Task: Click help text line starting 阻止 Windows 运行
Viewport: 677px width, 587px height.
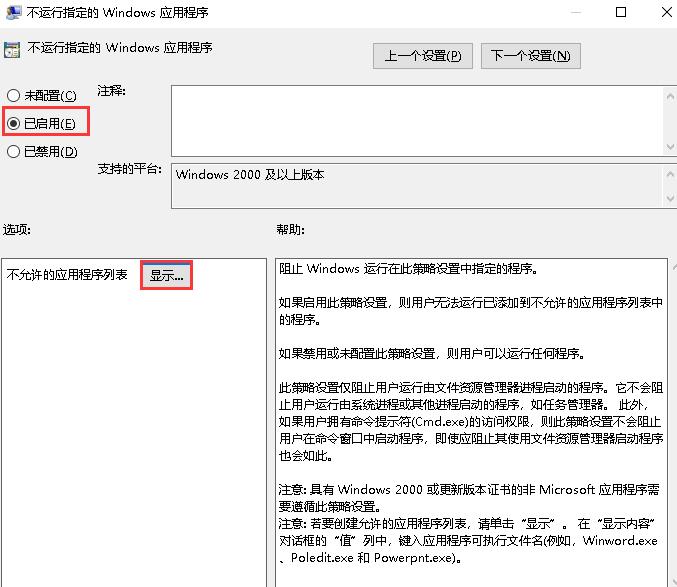Action: (x=408, y=268)
